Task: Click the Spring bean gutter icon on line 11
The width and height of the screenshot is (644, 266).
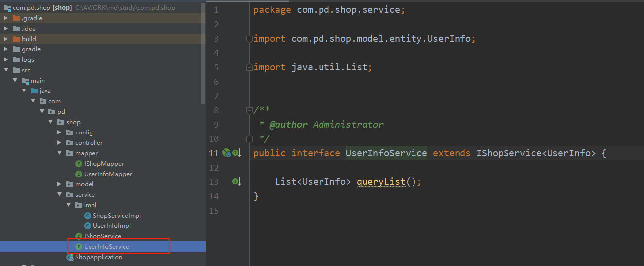Action: coord(227,153)
